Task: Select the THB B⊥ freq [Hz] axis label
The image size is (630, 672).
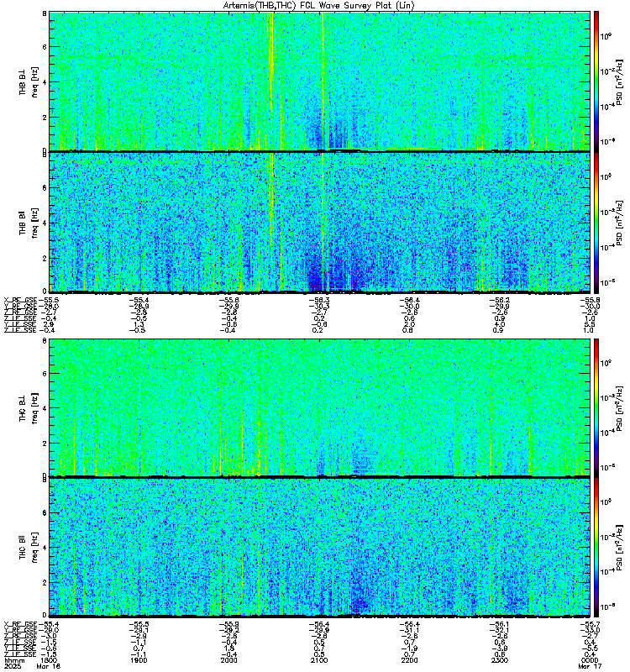Action: pos(29,81)
